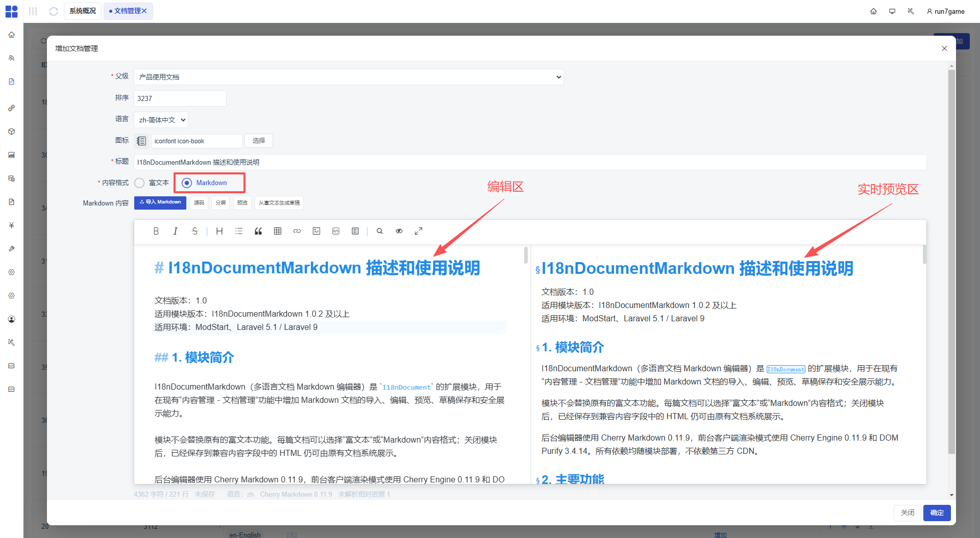Select the 富文本 content format radio

[139, 183]
